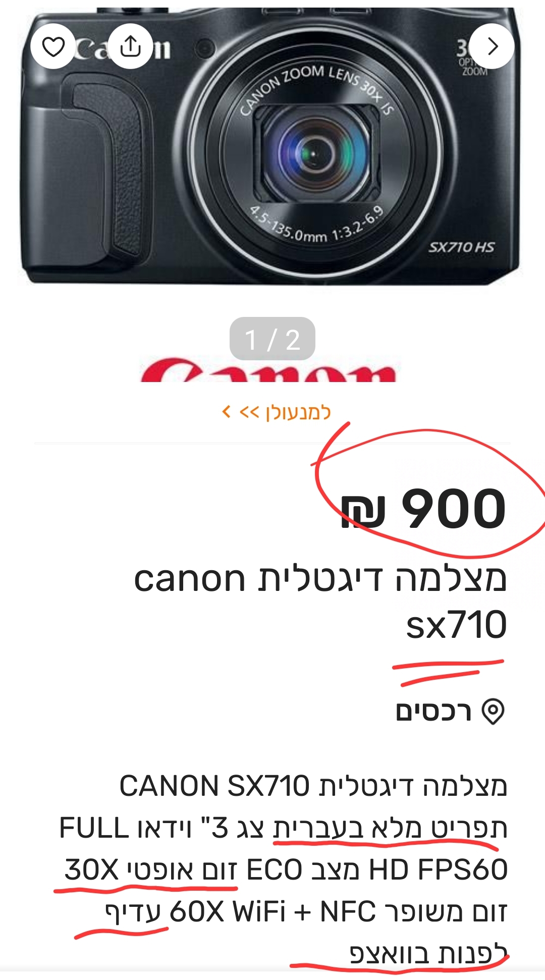Open the share icon on the photo
The image size is (545, 980).
[131, 46]
